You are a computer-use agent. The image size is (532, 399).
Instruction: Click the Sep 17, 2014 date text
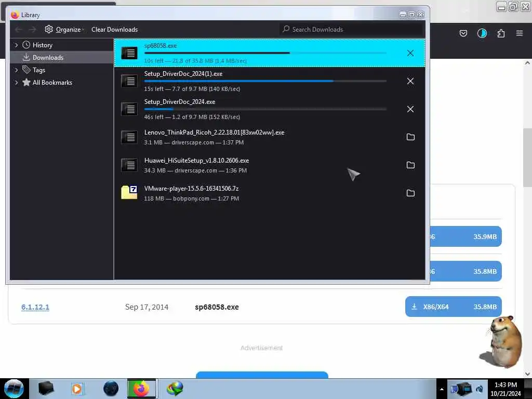pyautogui.click(x=147, y=307)
